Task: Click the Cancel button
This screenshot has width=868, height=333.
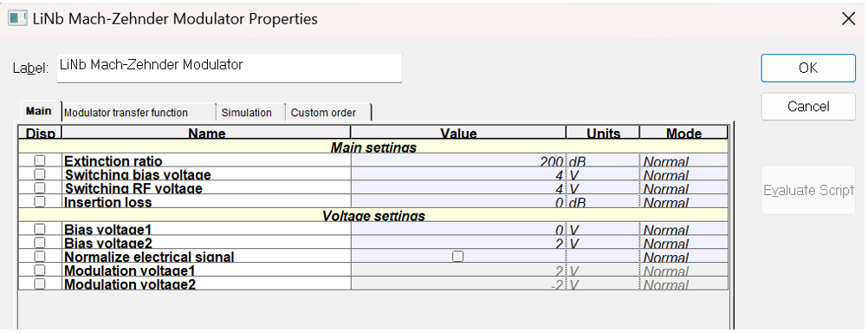Action: click(808, 106)
